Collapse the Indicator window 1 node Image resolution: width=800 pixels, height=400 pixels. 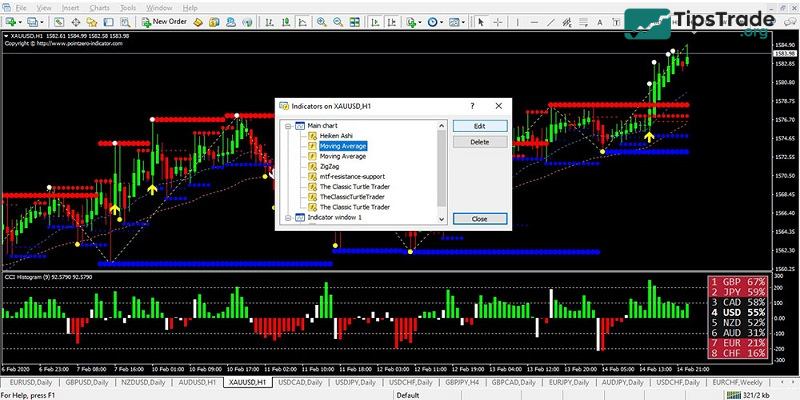tap(287, 217)
